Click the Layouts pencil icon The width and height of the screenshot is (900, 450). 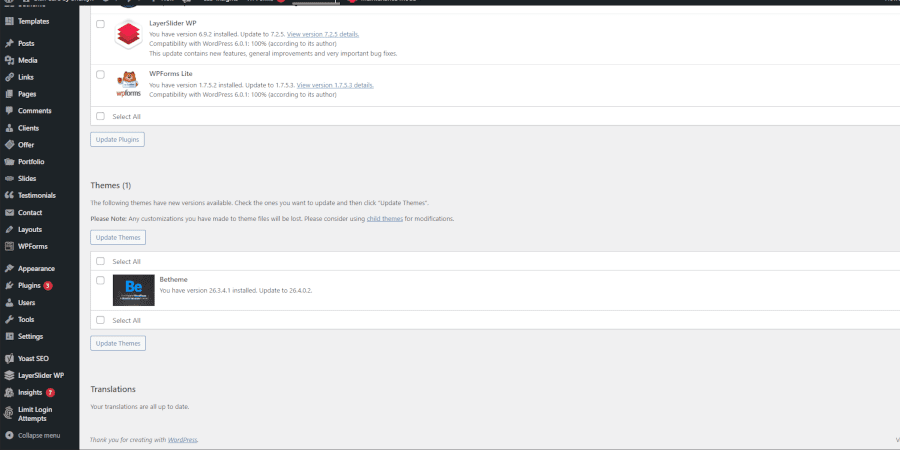(9, 230)
